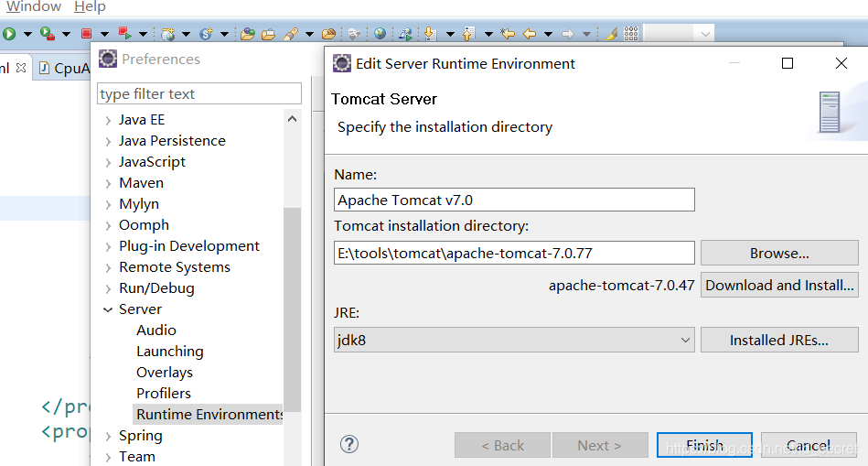Screen dimensions: 868x466
Task: Expand the Java Persistence node
Action: point(108,141)
